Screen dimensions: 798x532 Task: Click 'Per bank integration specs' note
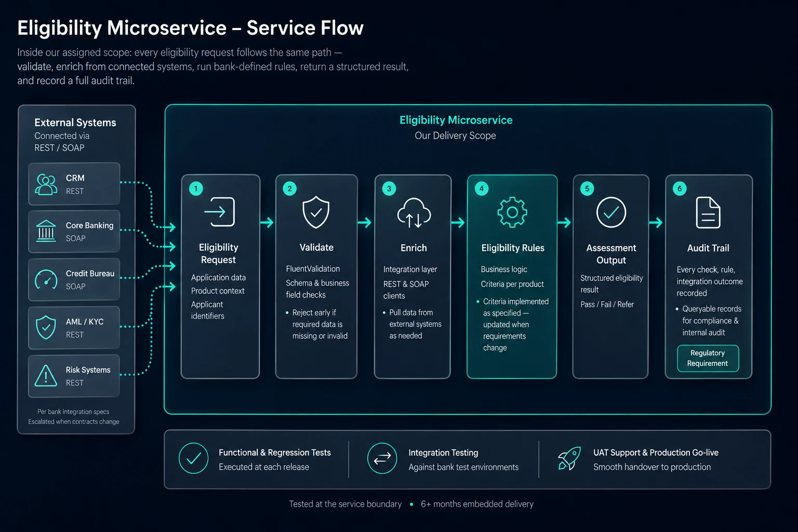tap(73, 411)
